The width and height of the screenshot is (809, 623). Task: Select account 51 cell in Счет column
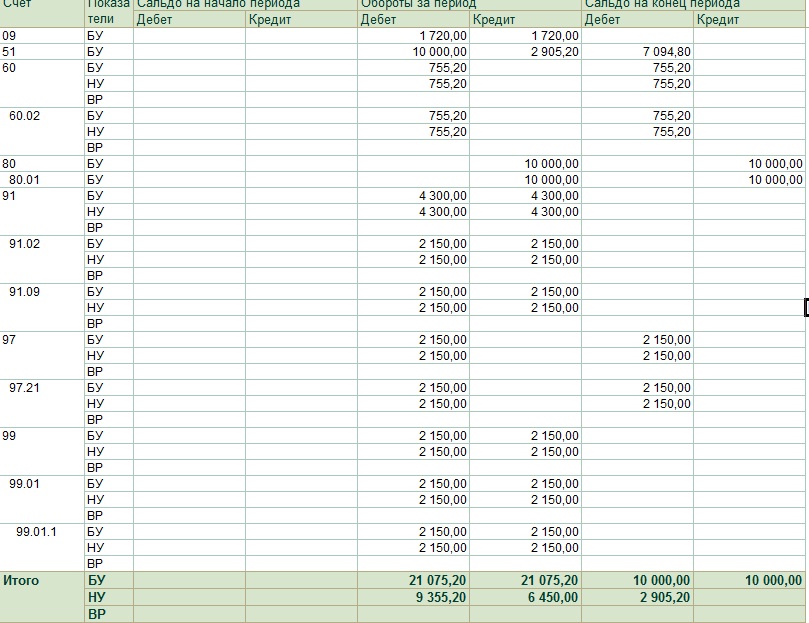[x=42, y=52]
